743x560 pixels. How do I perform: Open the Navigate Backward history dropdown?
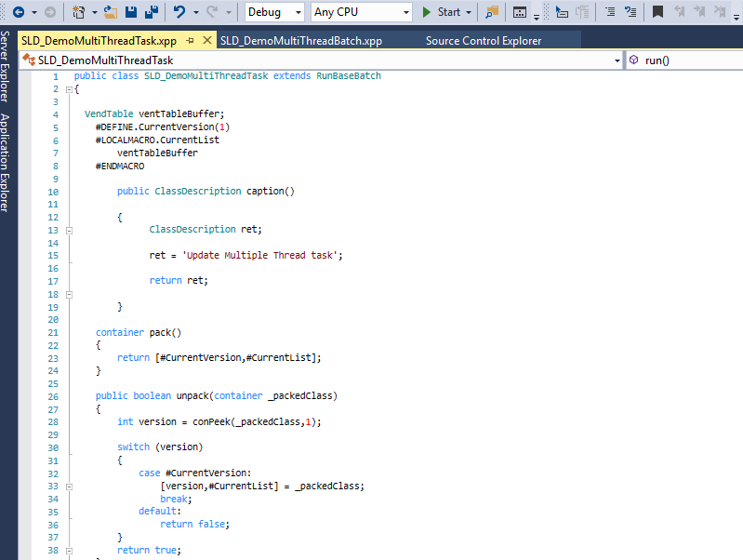(34, 12)
